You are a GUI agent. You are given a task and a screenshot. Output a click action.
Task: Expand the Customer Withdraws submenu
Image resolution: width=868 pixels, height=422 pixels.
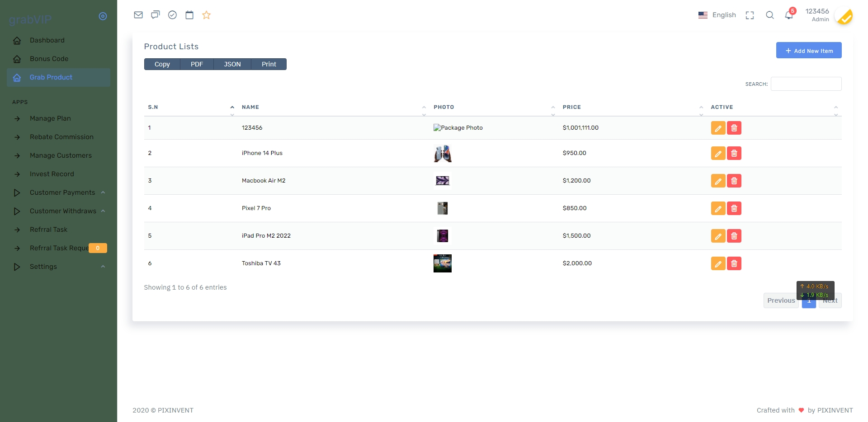click(x=63, y=211)
